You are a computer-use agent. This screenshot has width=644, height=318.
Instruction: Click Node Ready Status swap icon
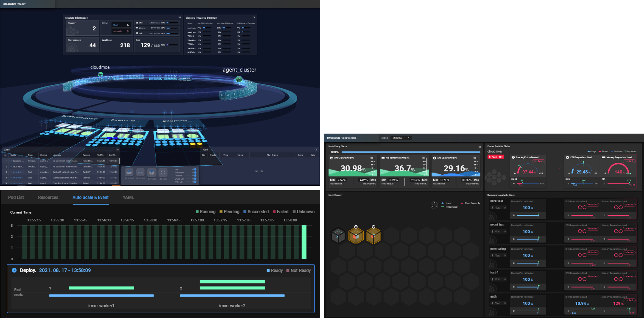click(479, 147)
